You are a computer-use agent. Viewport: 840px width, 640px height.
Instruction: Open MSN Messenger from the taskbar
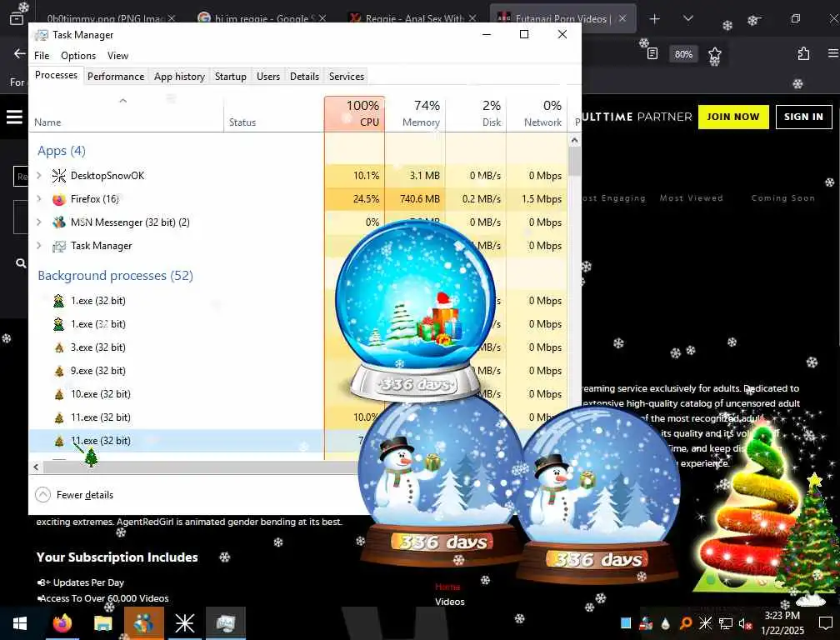click(x=144, y=623)
